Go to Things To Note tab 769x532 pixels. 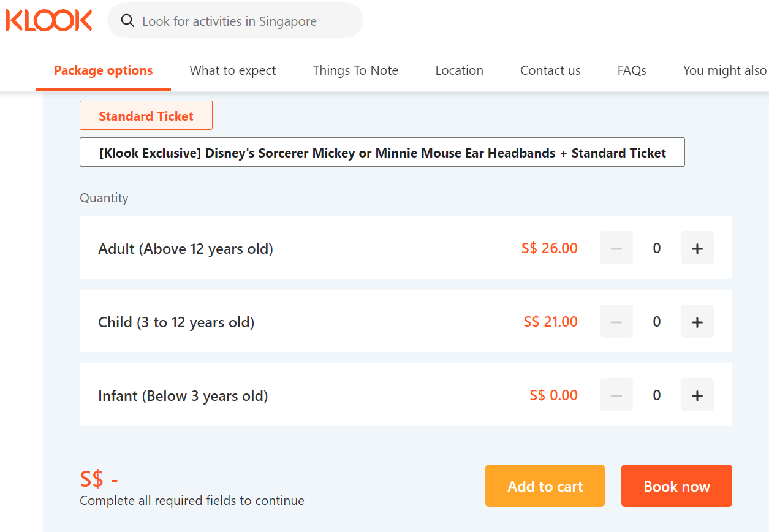[x=355, y=70]
